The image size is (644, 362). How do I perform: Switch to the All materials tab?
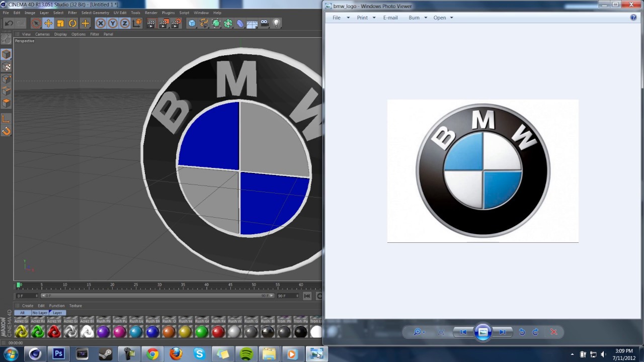[22, 313]
